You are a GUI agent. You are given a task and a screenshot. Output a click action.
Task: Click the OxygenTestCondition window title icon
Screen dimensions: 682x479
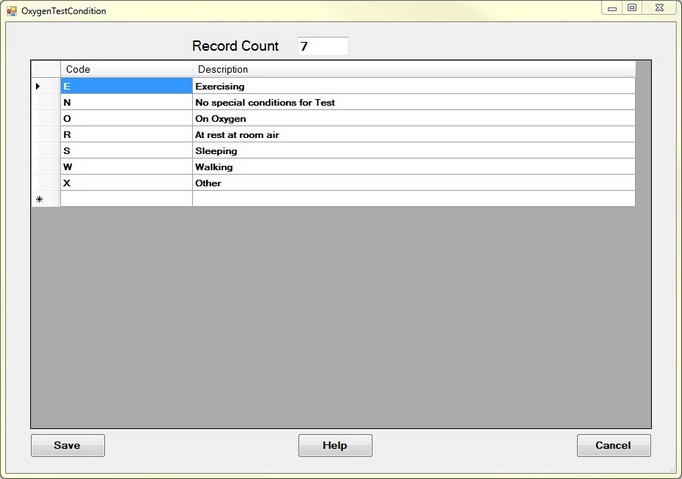(12, 11)
